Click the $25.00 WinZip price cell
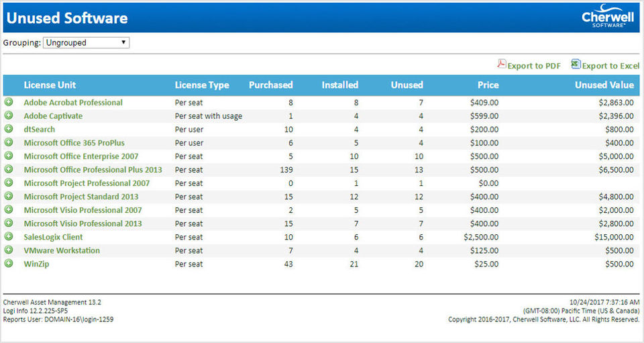The image size is (644, 343). pos(487,264)
